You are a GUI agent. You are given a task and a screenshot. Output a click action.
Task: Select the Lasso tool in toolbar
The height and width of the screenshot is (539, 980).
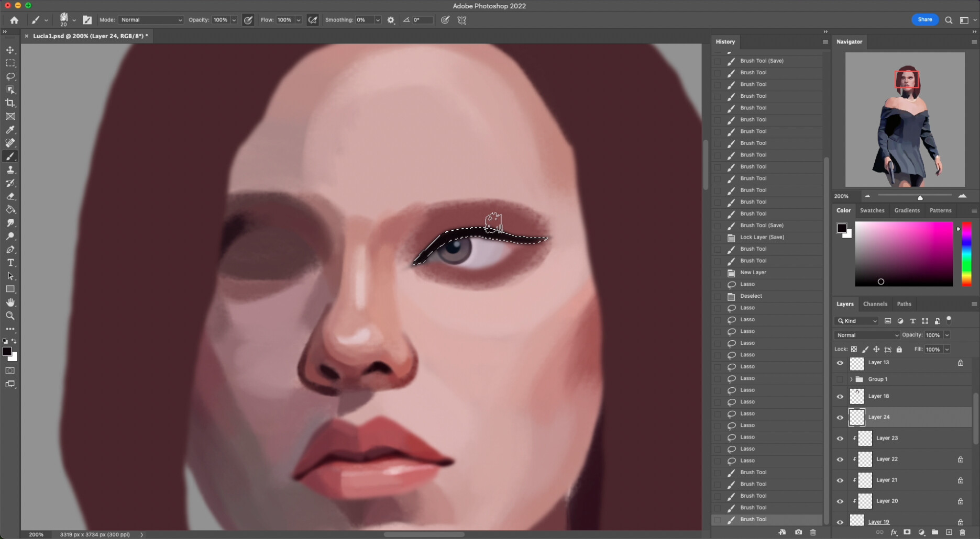coord(10,76)
